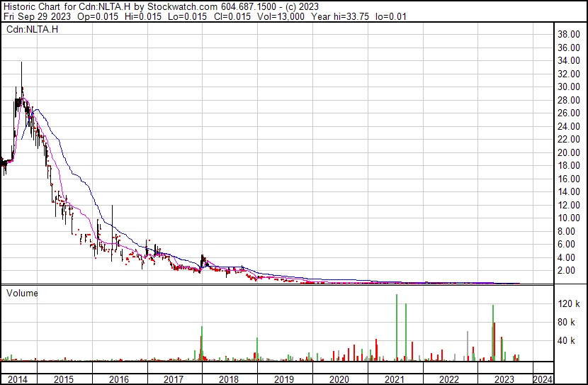
Task: Click the 14.00 price axis label
Action: [x=569, y=191]
